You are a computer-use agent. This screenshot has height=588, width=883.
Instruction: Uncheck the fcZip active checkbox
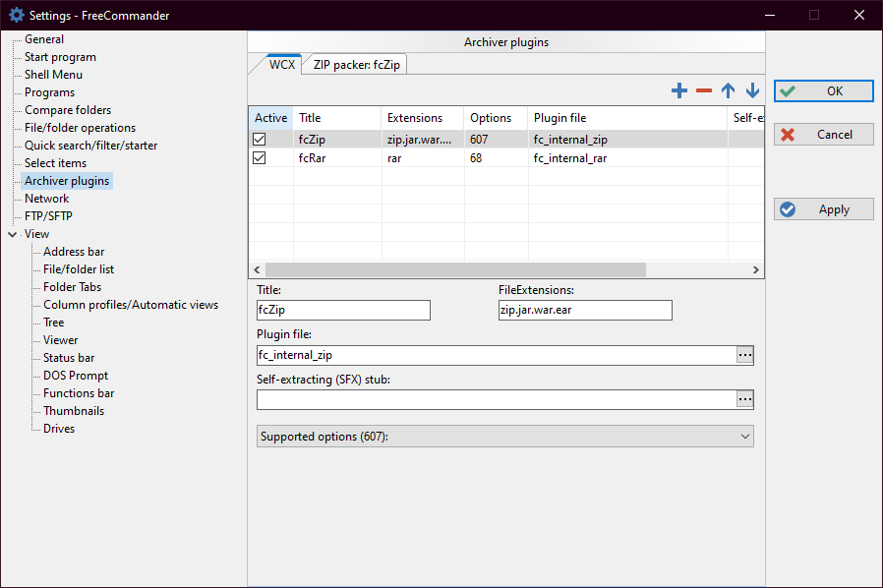click(x=260, y=140)
